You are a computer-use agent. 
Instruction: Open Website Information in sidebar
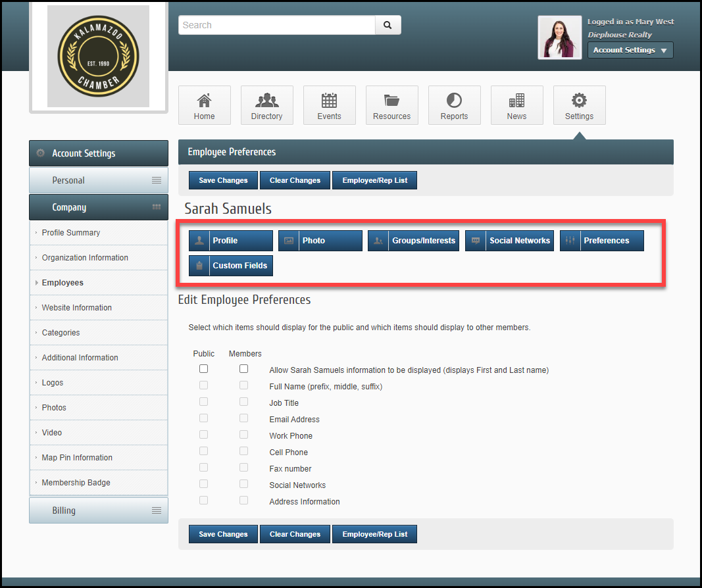tap(77, 308)
